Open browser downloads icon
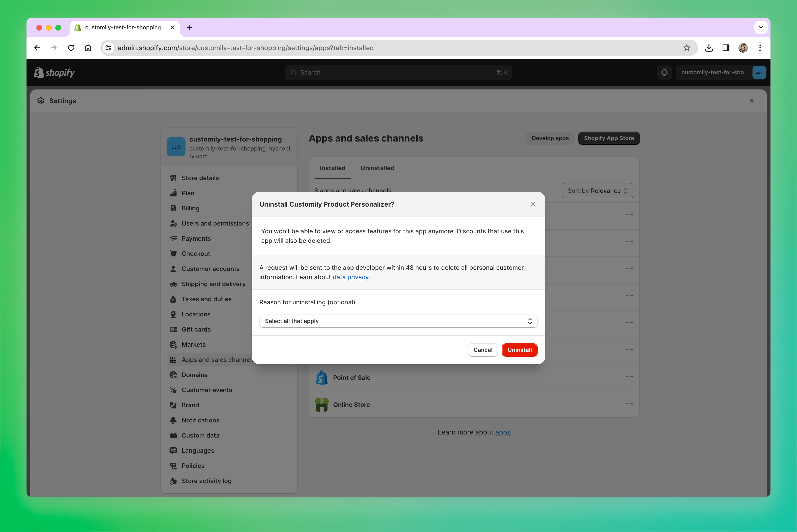 coord(708,48)
